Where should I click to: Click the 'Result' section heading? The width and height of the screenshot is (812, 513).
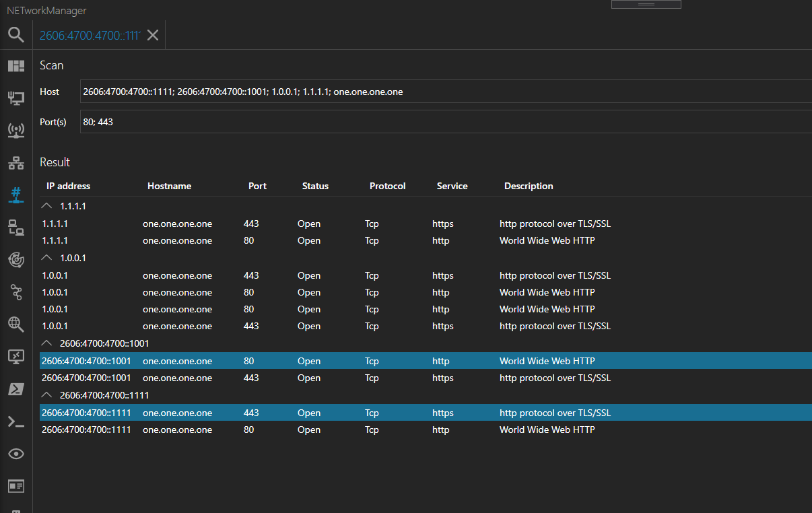coord(55,162)
